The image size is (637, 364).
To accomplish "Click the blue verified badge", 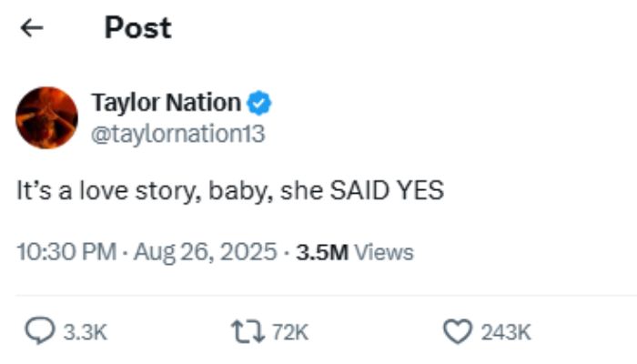I will coord(260,103).
